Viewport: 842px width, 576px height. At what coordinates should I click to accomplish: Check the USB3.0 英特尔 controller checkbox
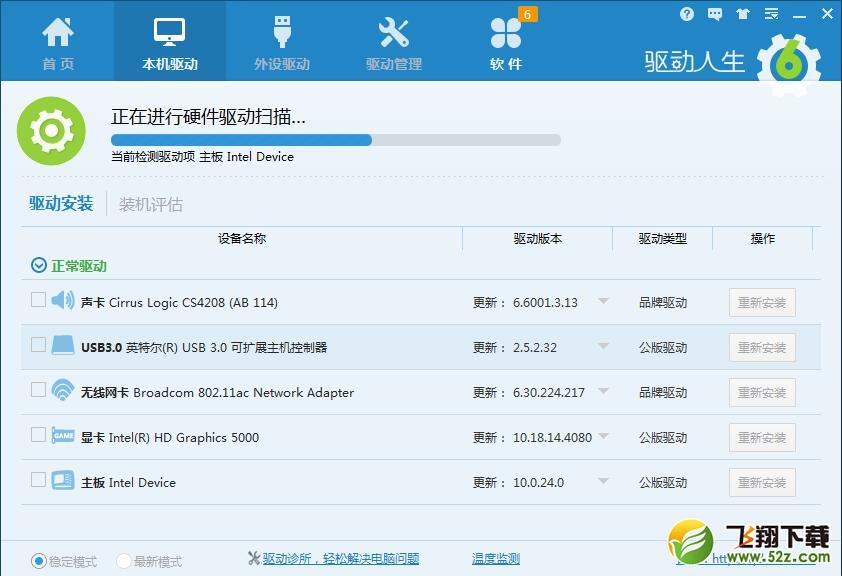38,344
